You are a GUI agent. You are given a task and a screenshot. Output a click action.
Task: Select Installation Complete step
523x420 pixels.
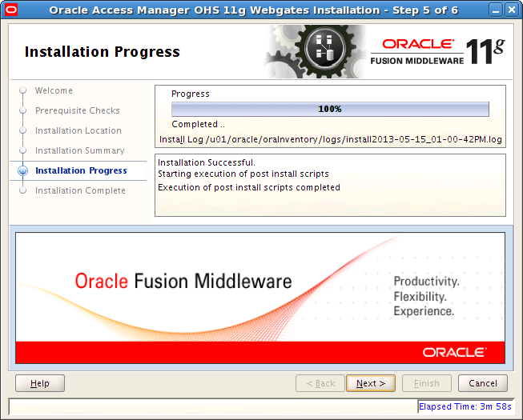tap(80, 190)
